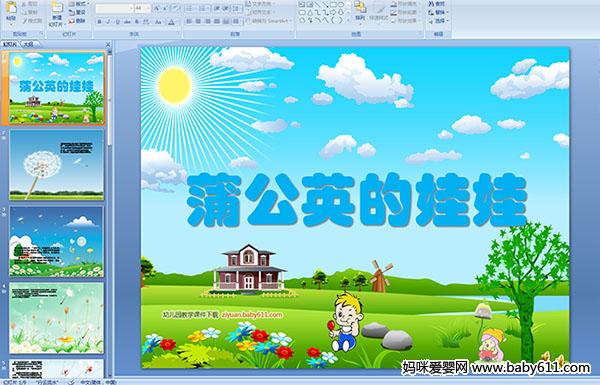Select the oval shape in the shapes gallery
This screenshot has width=600, height=385.
(x=341, y=4)
